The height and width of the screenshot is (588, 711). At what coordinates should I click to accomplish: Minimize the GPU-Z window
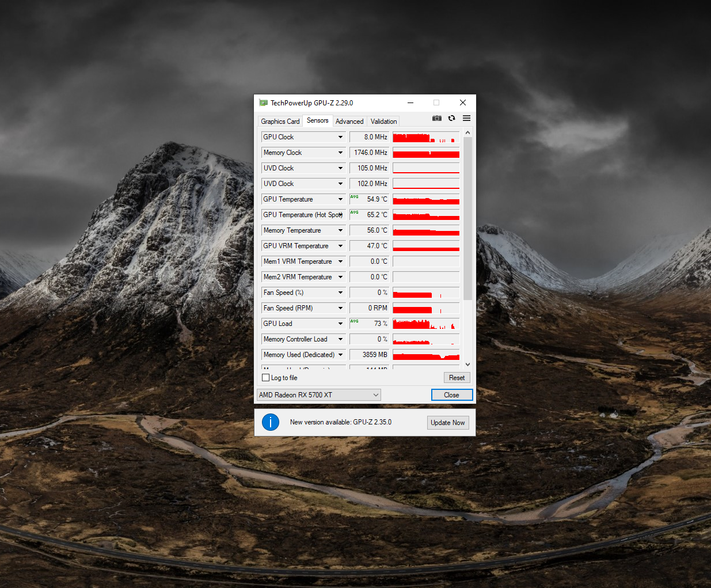pyautogui.click(x=410, y=103)
